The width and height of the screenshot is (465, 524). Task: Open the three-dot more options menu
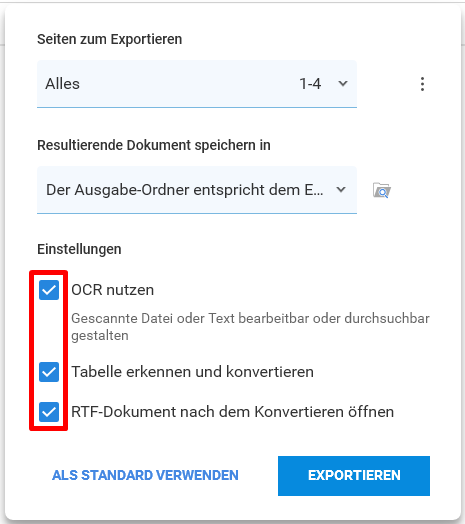[423, 84]
